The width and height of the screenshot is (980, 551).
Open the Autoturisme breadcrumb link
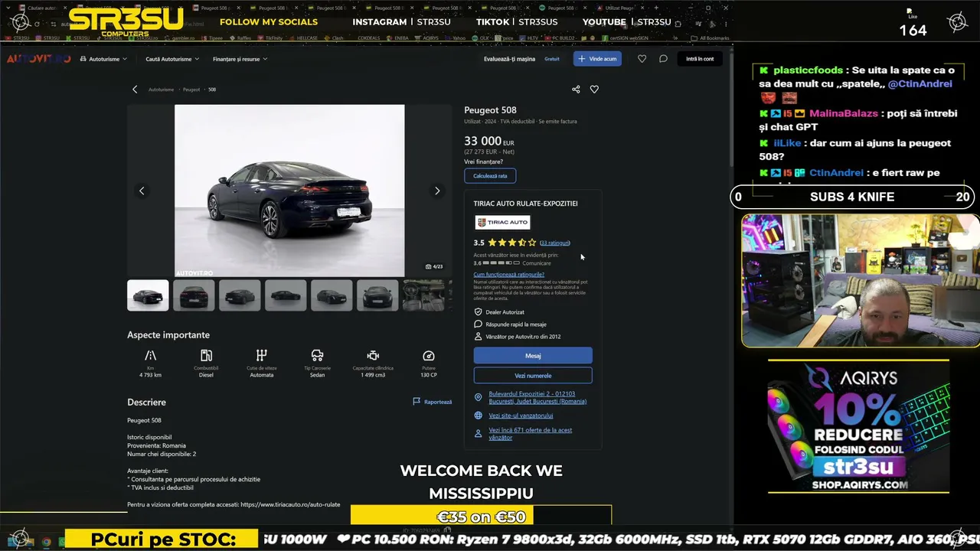(x=161, y=90)
